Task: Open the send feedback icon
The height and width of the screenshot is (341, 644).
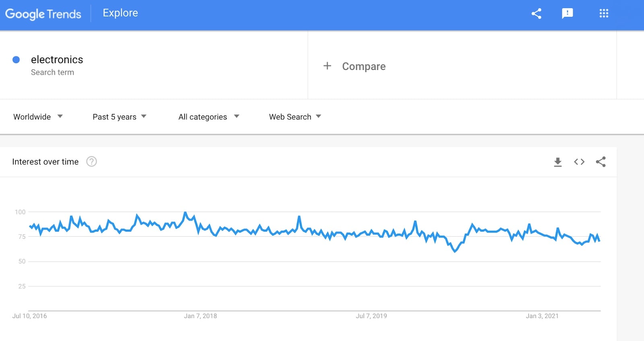Action: (x=568, y=13)
